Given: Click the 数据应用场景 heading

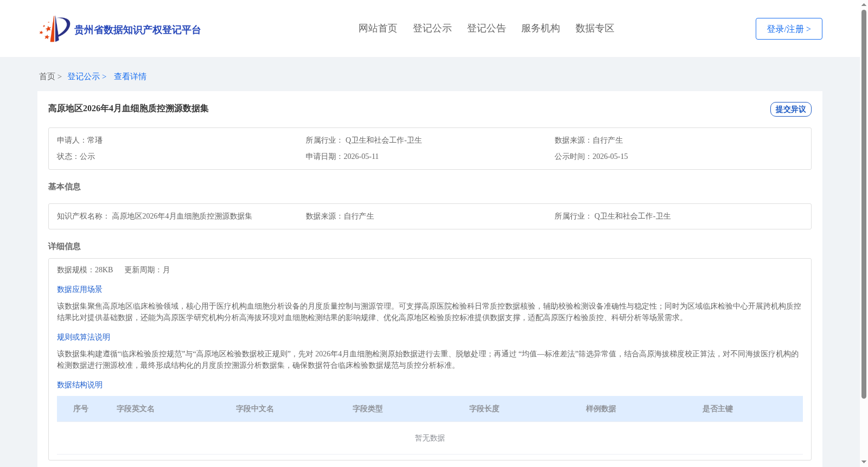Looking at the screenshot, I should (x=80, y=289).
